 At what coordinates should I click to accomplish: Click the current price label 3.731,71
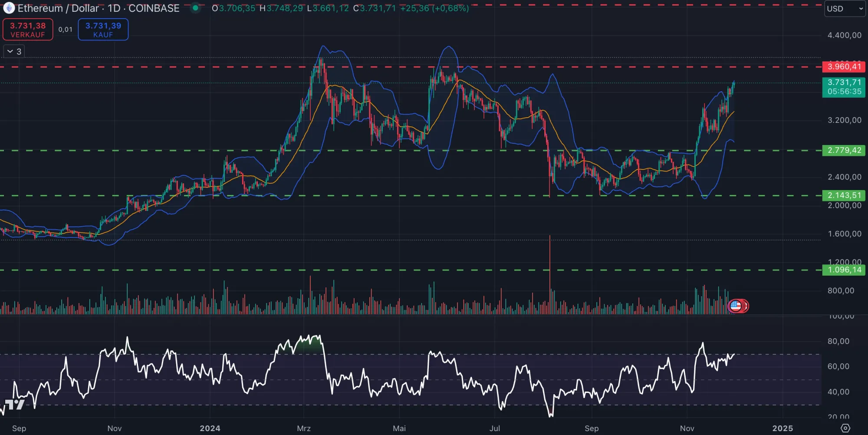point(844,87)
